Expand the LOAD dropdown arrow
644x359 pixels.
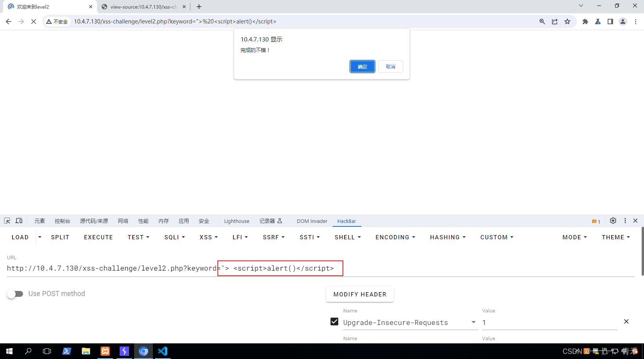40,237
